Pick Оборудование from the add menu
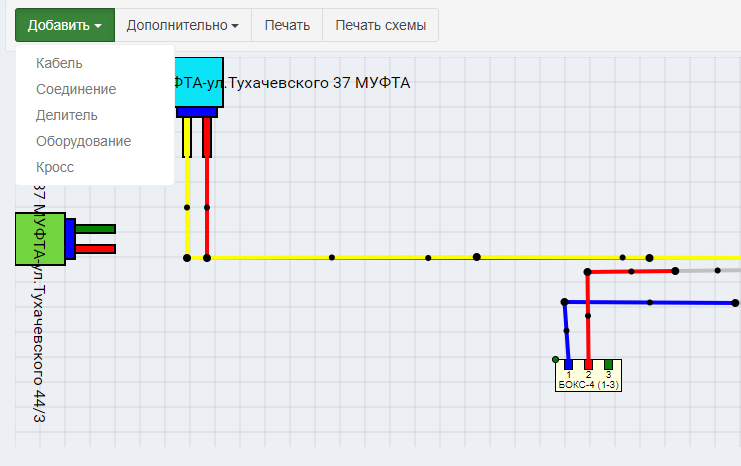This screenshot has width=741, height=466. (83, 141)
